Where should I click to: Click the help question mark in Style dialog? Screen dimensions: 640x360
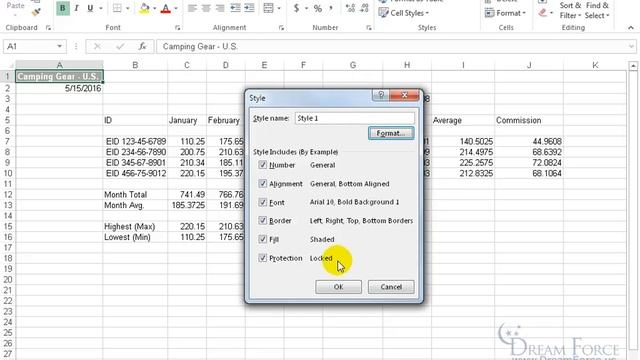(381, 95)
